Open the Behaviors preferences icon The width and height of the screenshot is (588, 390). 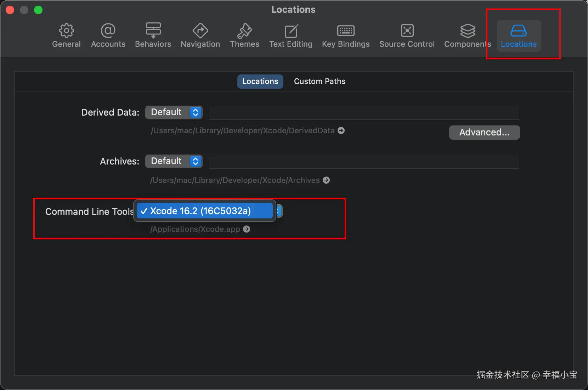tap(153, 31)
